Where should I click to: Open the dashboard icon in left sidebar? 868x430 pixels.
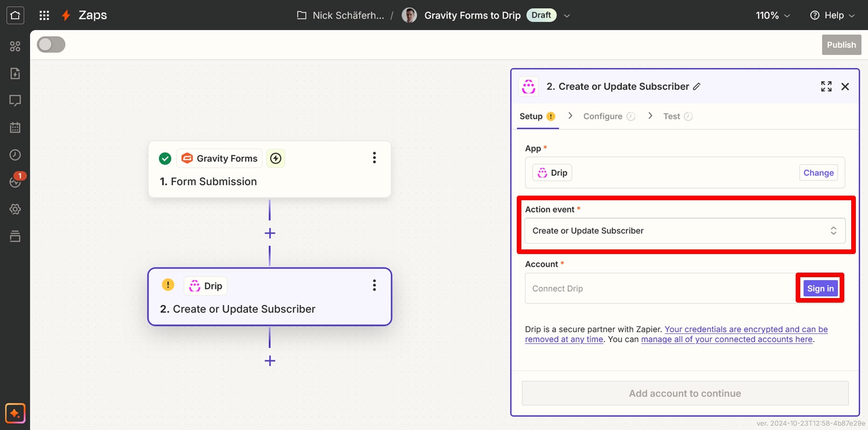[x=15, y=46]
